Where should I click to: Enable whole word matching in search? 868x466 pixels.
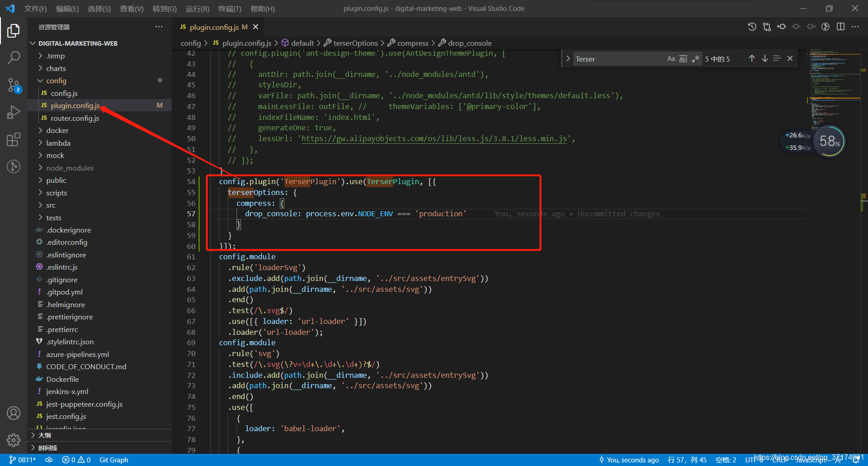tap(683, 58)
